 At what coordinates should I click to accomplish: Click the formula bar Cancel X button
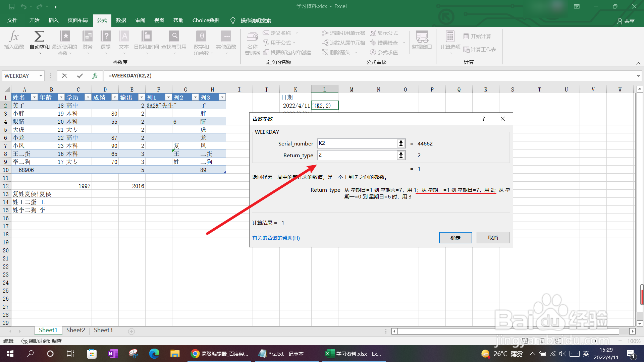(x=65, y=76)
